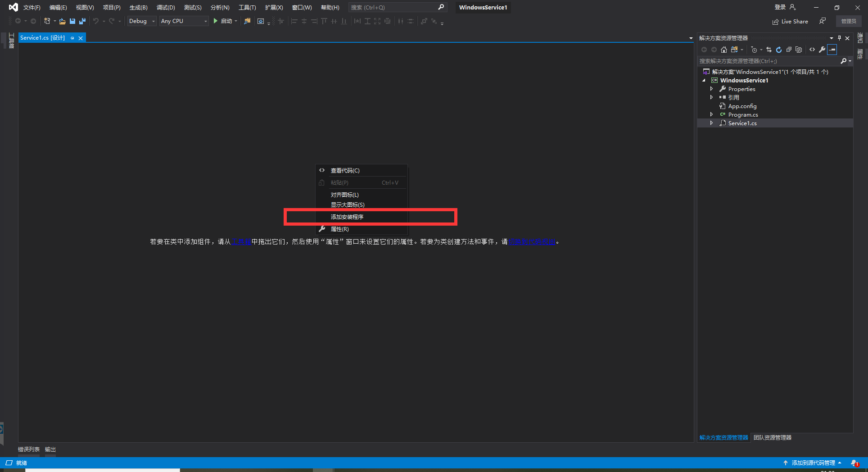
Task: Click the Save All icon in the toolbar
Action: pyautogui.click(x=82, y=21)
